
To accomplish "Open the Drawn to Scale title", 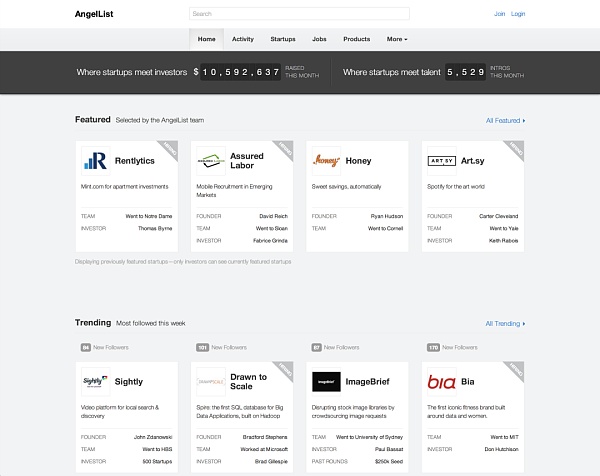I will tap(248, 381).
